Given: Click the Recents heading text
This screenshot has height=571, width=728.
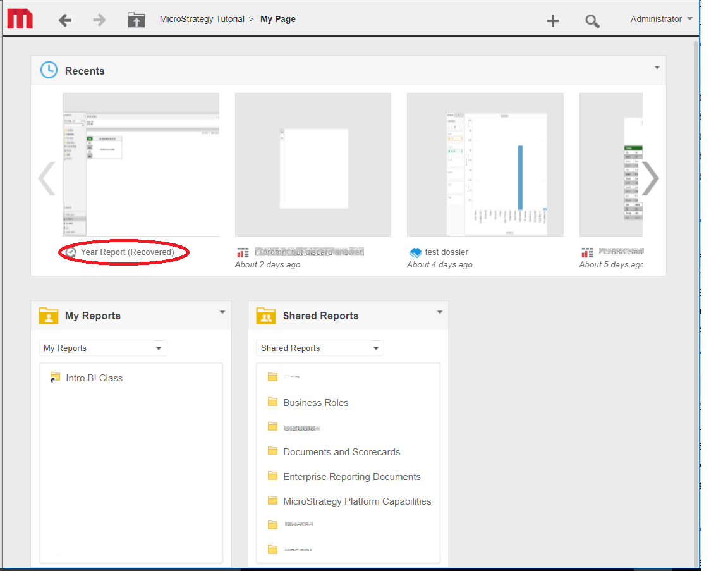Looking at the screenshot, I should click(x=85, y=71).
